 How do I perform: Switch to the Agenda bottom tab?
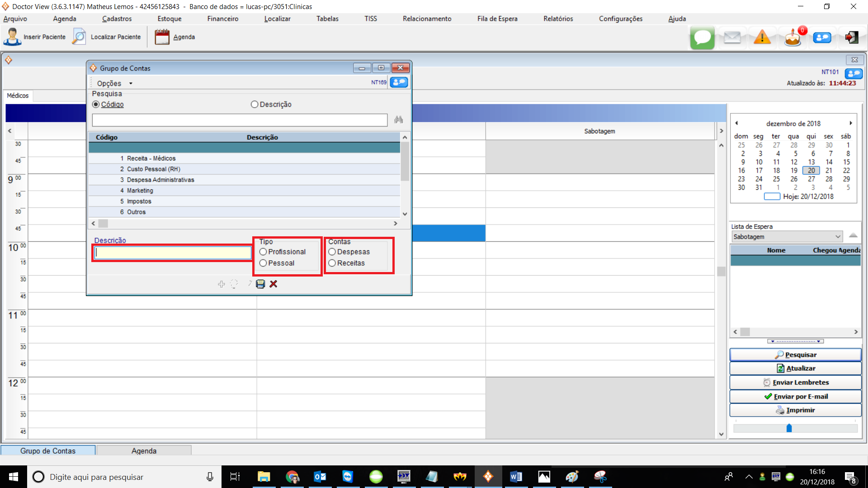tap(144, 450)
